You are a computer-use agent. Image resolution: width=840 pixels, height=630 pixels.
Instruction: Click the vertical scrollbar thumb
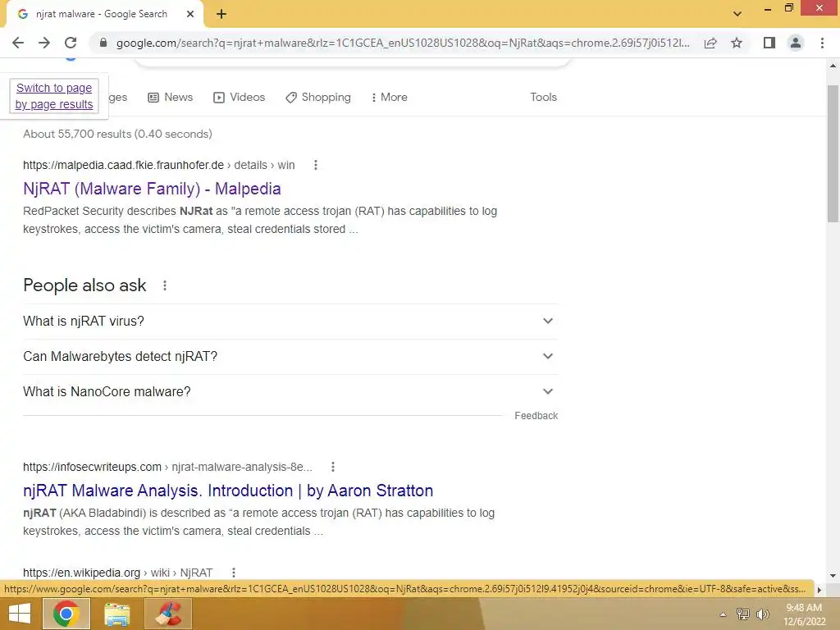(x=833, y=153)
